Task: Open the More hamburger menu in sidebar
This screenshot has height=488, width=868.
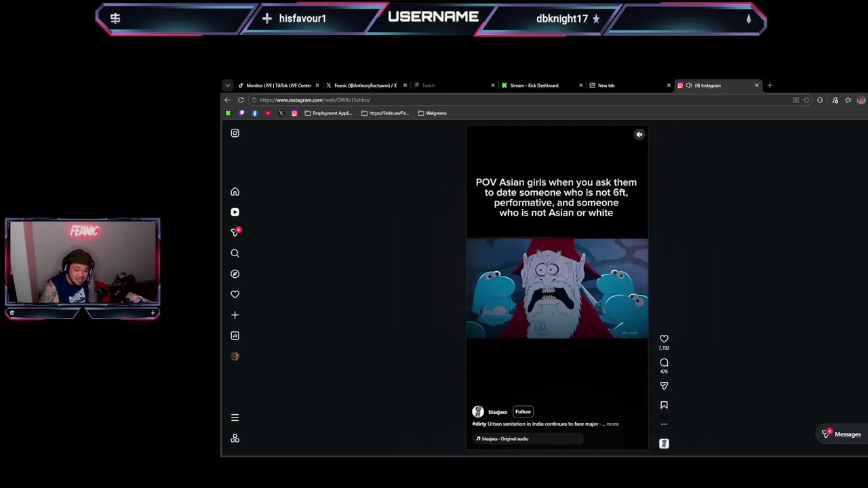Action: [x=235, y=418]
